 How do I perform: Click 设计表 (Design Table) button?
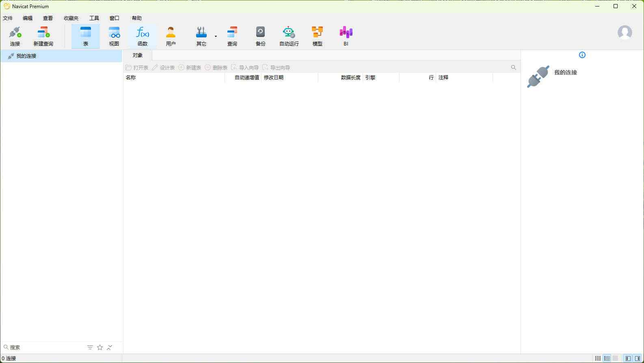(163, 67)
